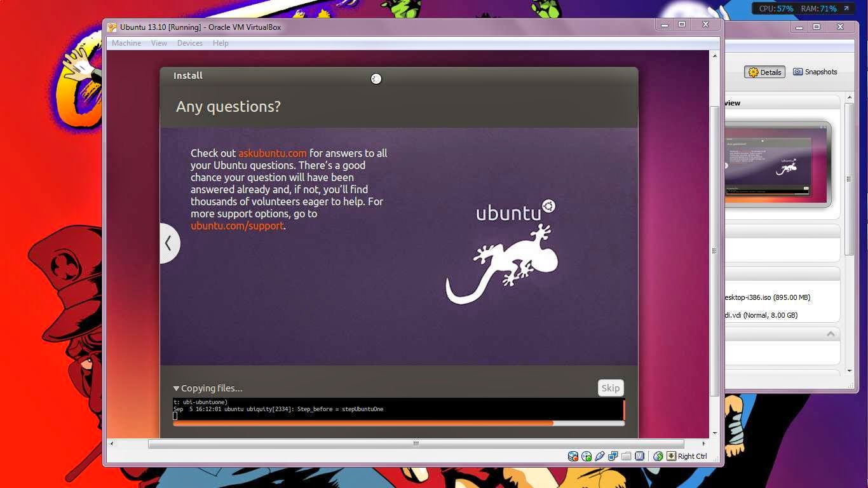Click the horizontal scrollbar of the VM window
This screenshot has height=488, width=868.
[416, 444]
